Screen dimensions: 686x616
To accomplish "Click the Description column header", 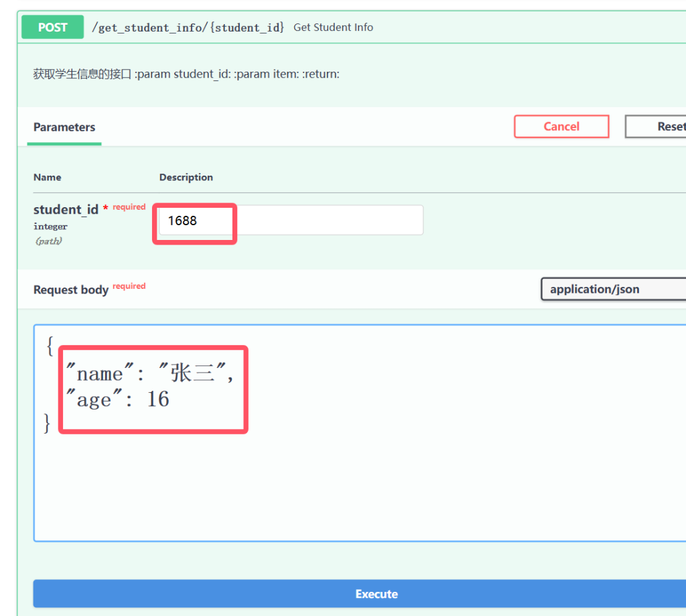I will point(186,178).
